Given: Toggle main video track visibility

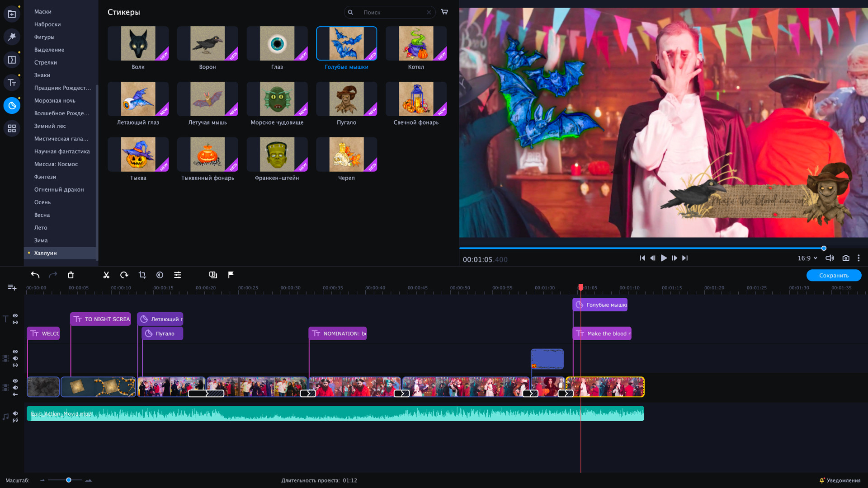Looking at the screenshot, I should pos(15,380).
